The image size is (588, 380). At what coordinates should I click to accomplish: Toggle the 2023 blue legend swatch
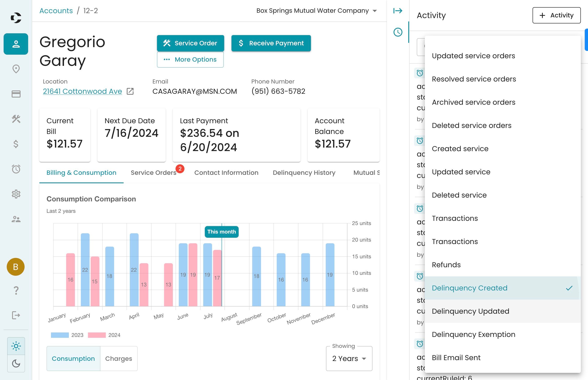click(60, 335)
